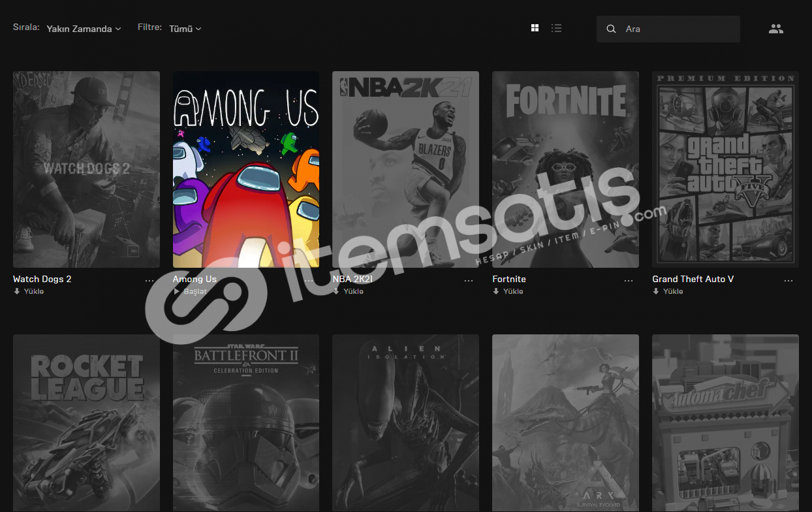Image resolution: width=812 pixels, height=512 pixels.
Task: Install Grand Theft Auto V via Yükle
Action: tap(668, 291)
